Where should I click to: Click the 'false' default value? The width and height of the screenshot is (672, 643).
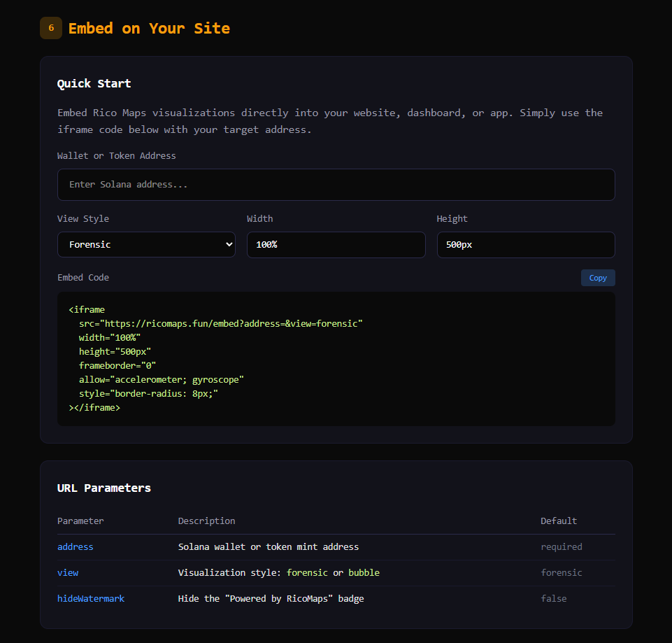[x=554, y=598]
